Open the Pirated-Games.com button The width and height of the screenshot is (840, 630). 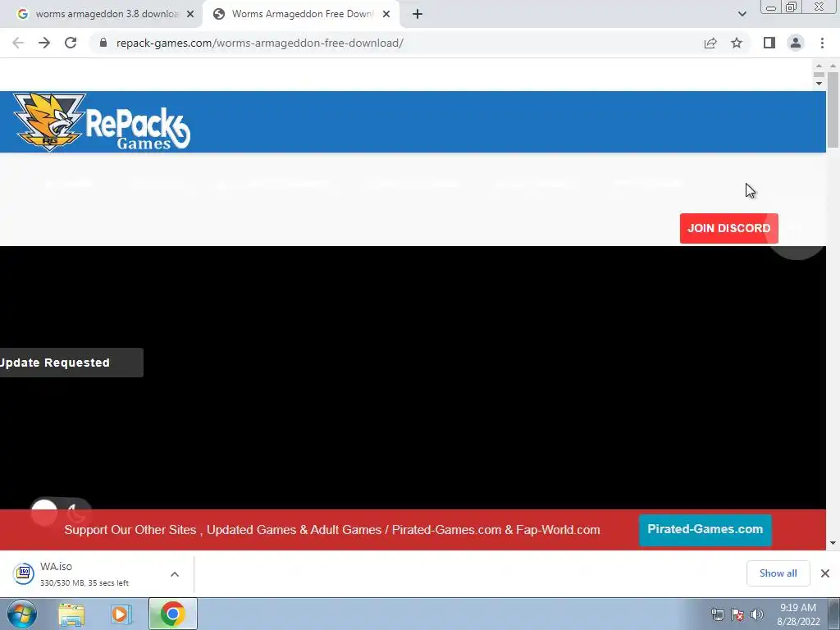coord(705,530)
